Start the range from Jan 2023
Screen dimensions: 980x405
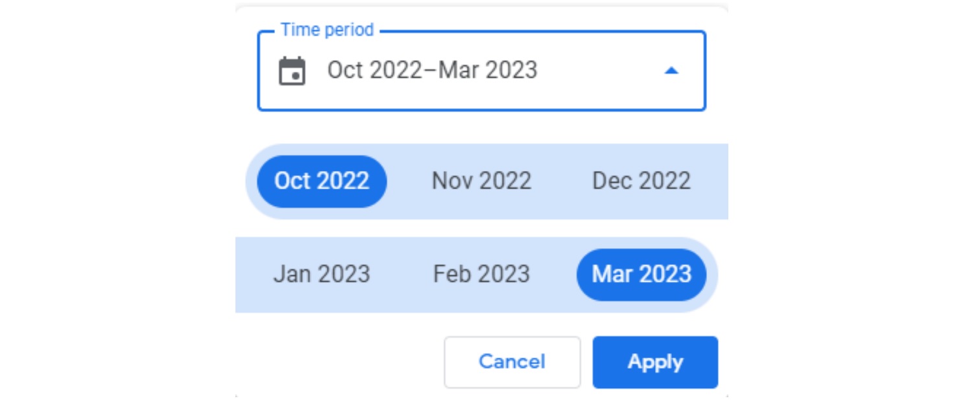tap(322, 274)
